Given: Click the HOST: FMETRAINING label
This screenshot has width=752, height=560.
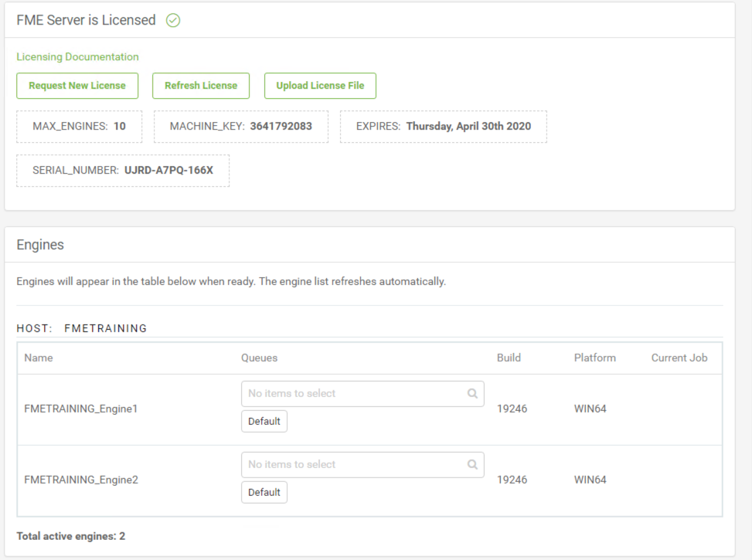Looking at the screenshot, I should point(81,328).
